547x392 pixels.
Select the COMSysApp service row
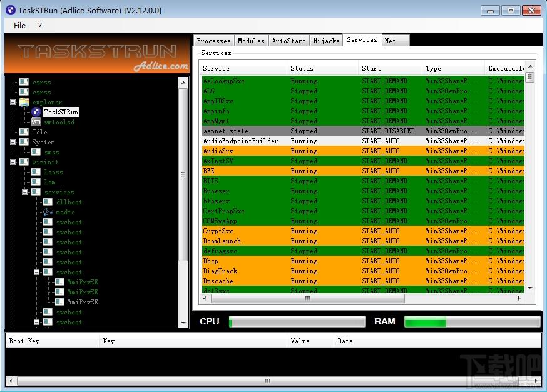[363, 221]
